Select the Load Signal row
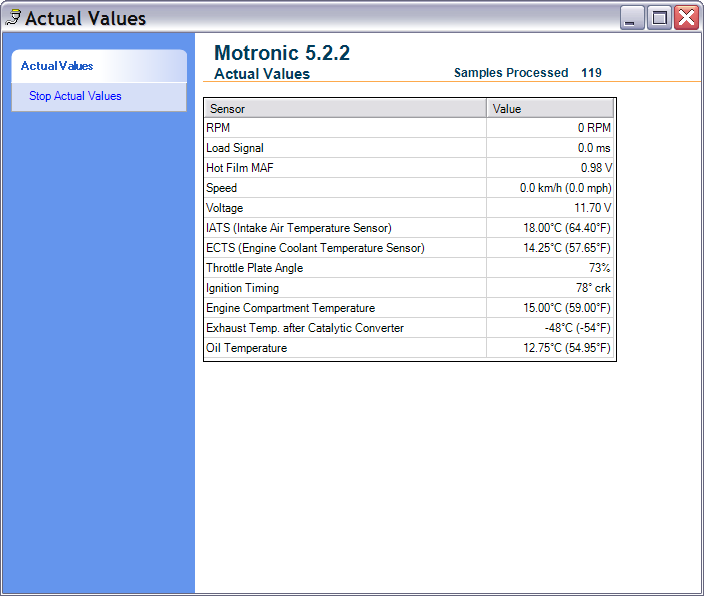704x596 pixels. 345,148
